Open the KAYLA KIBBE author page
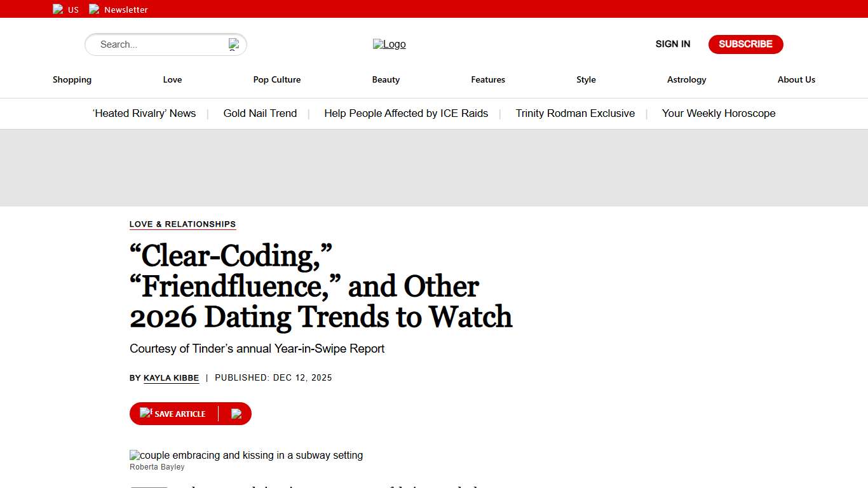 [x=171, y=377]
